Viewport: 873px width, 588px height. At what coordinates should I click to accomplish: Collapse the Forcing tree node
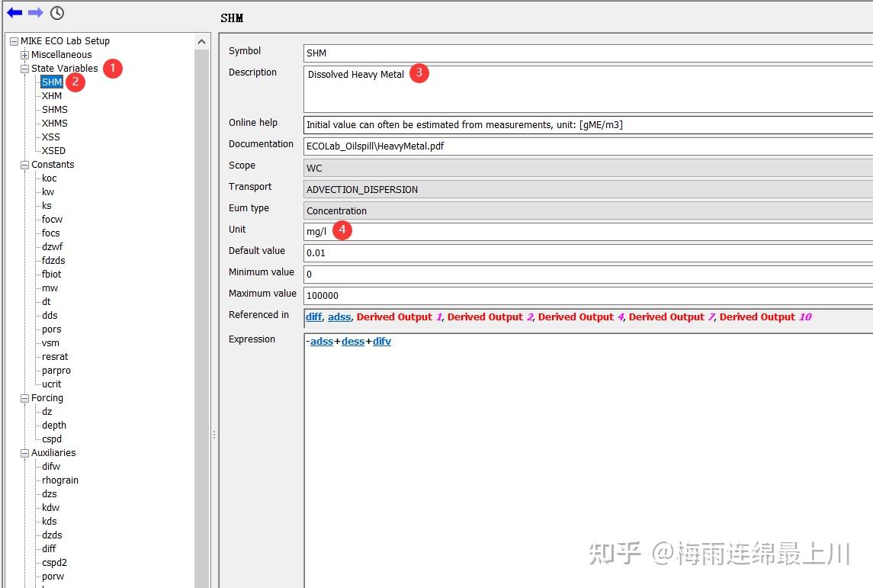coord(24,399)
